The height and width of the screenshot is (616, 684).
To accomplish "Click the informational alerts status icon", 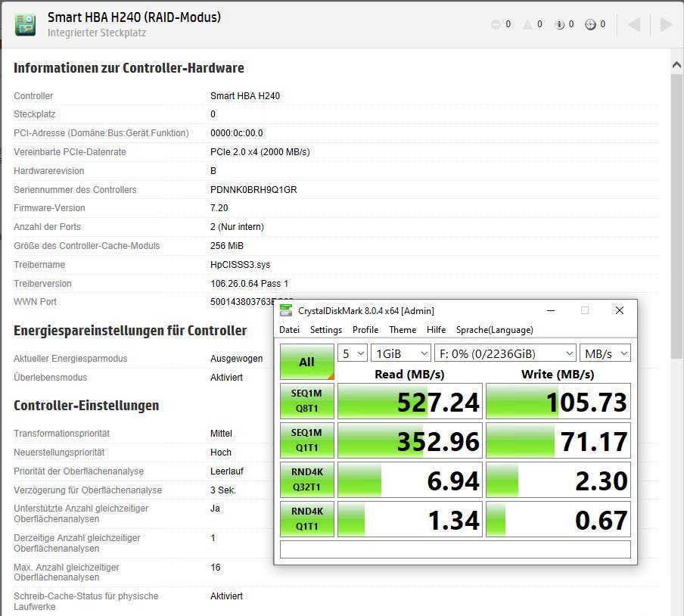I will (x=560, y=24).
